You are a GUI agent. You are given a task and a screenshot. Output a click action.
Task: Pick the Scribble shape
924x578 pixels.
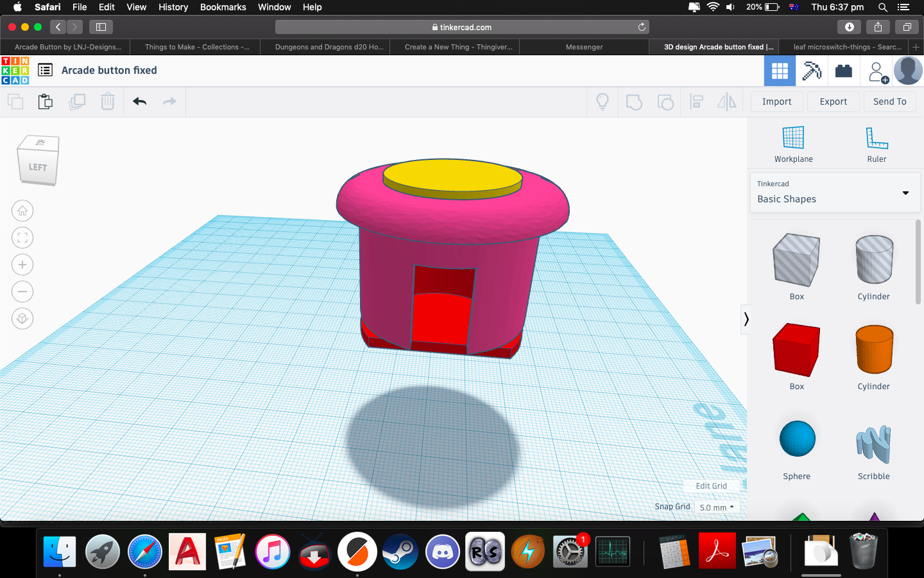click(874, 444)
